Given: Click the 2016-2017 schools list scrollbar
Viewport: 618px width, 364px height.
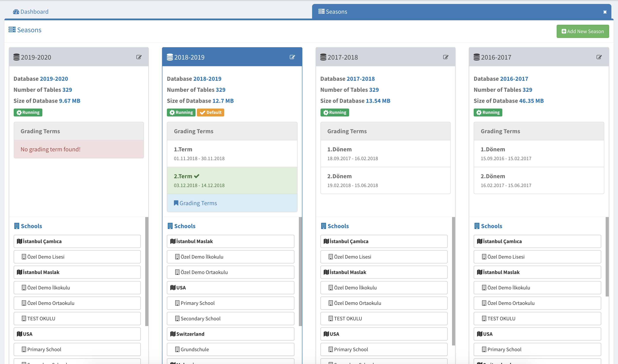Looking at the screenshot, I should click(607, 257).
